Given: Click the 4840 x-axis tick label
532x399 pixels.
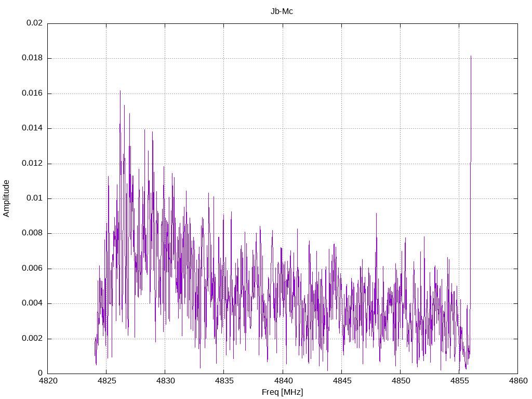Looking at the screenshot, I should click(x=283, y=381).
